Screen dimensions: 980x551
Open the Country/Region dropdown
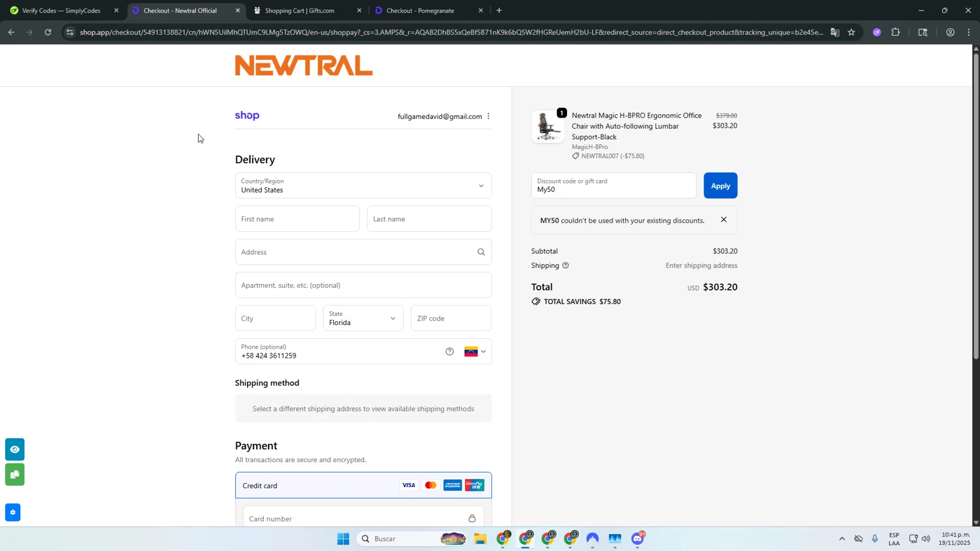coord(363,185)
